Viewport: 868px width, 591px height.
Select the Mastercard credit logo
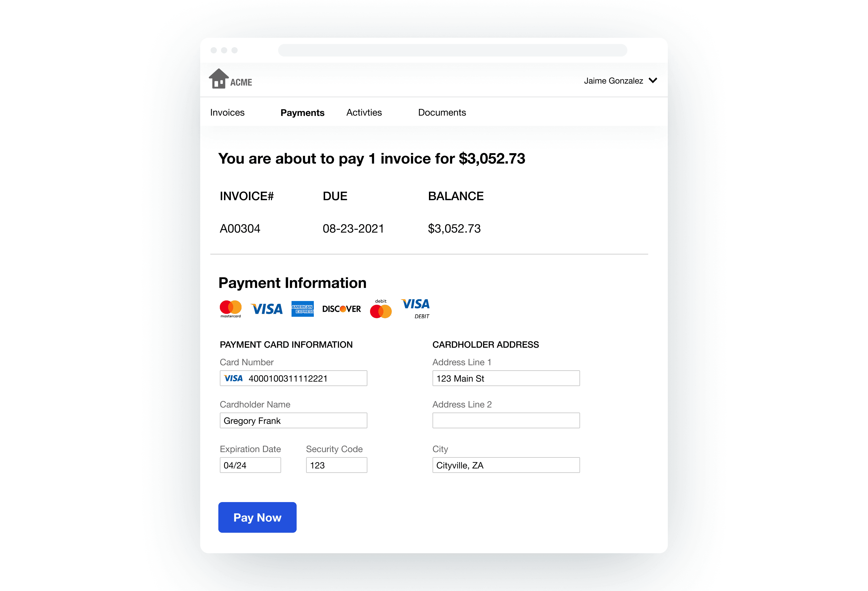[x=231, y=309]
